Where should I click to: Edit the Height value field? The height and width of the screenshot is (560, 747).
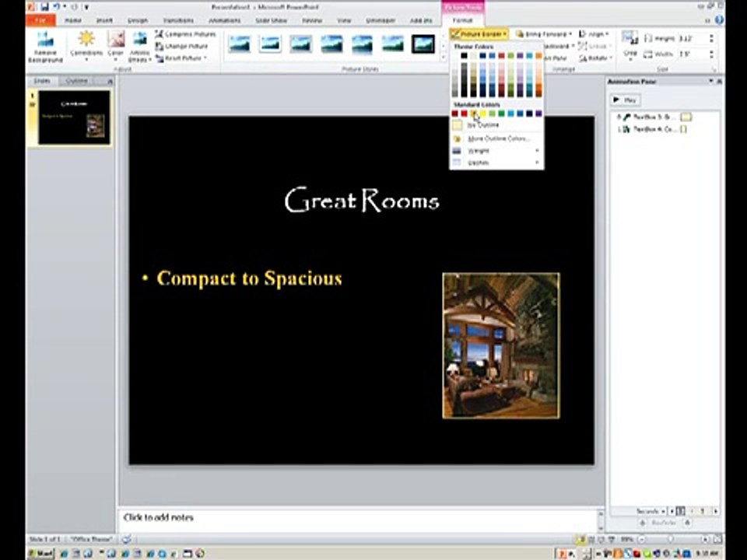coord(692,38)
